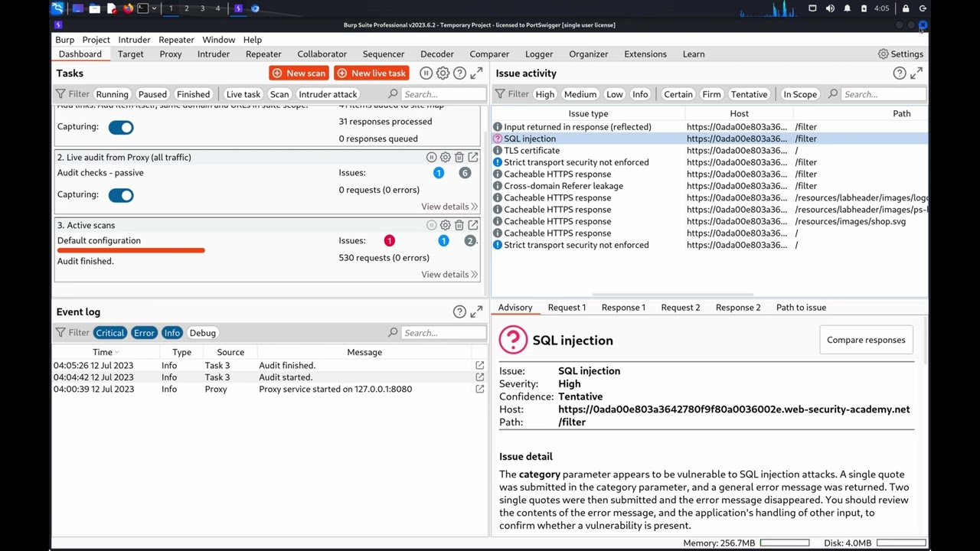This screenshot has height=551, width=980.
Task: Select the TLS certificate issue row
Action: (709, 151)
